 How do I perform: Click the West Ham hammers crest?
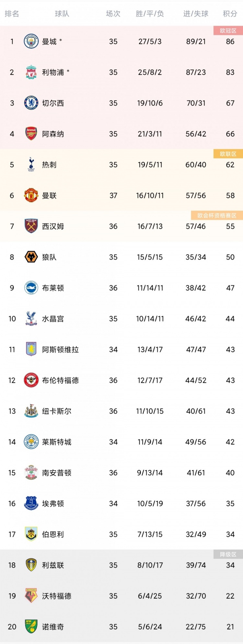(31, 226)
